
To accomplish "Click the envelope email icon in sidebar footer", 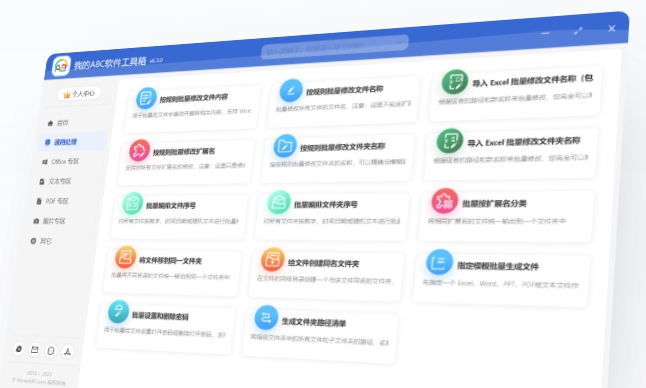I will 35,350.
